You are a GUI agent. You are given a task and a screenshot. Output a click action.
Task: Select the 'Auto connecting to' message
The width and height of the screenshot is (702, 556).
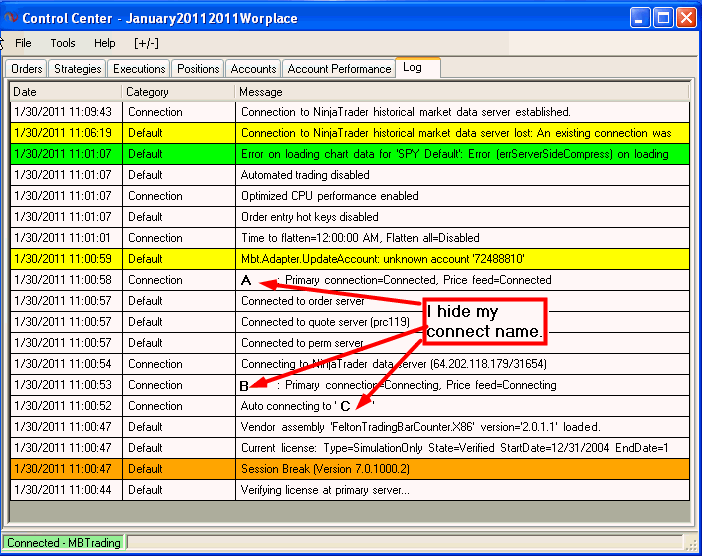click(x=462, y=406)
